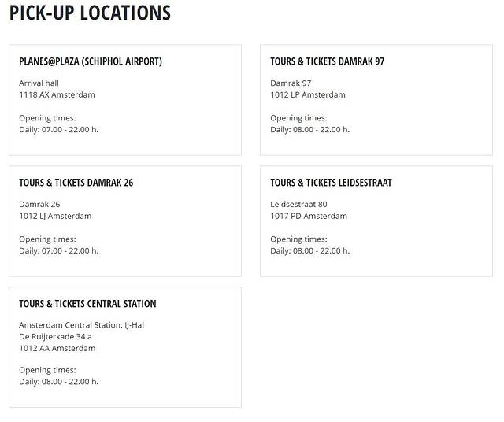Select the '1012 AA Amsterdam' postal code line
Viewport: 504px width, 422px height.
(x=57, y=348)
